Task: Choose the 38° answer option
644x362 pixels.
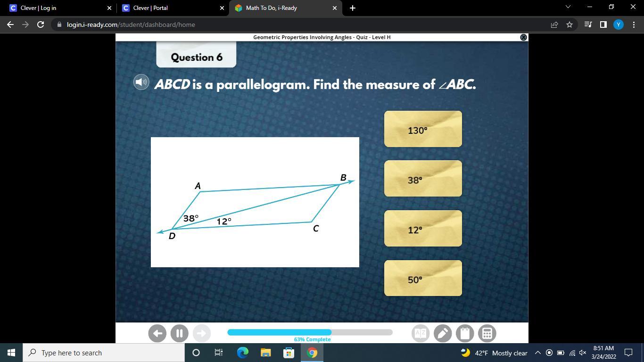Action: point(423,179)
